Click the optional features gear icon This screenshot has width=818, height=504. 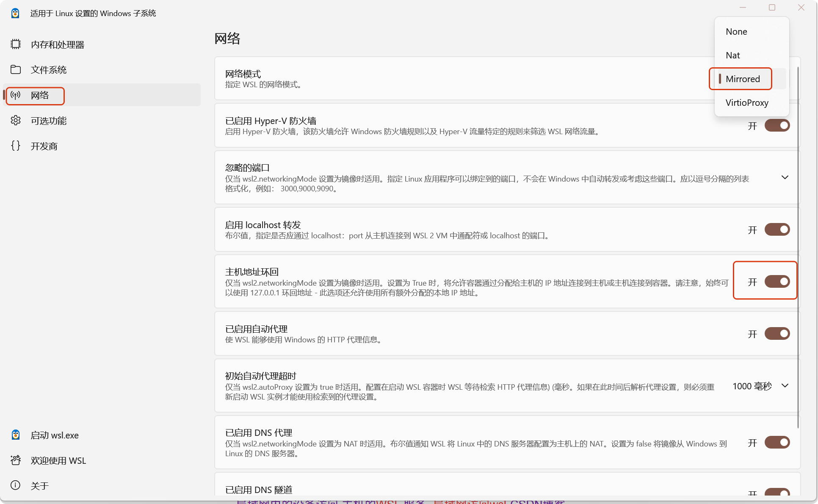point(16,120)
